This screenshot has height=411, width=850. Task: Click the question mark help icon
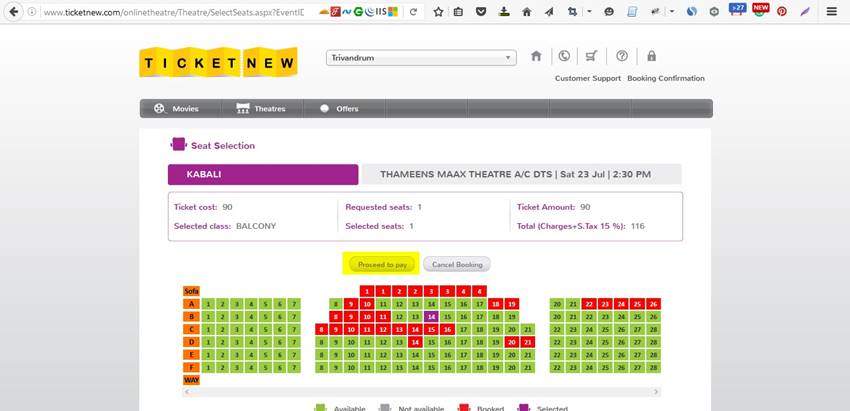click(622, 56)
